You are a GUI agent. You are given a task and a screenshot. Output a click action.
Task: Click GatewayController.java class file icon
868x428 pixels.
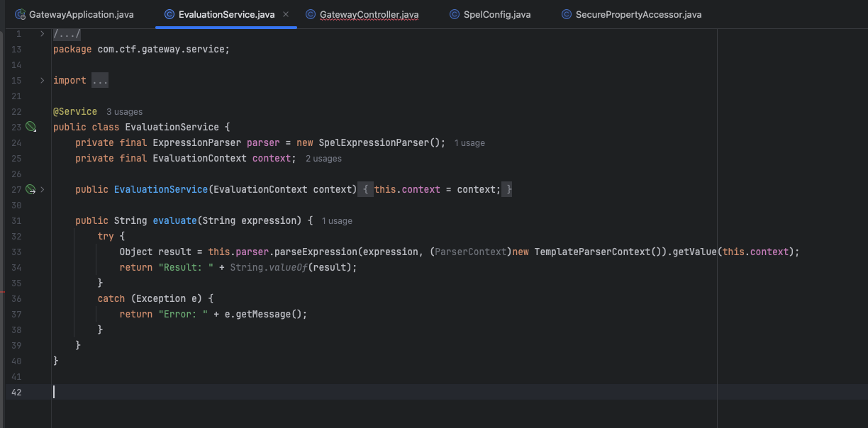(x=311, y=14)
